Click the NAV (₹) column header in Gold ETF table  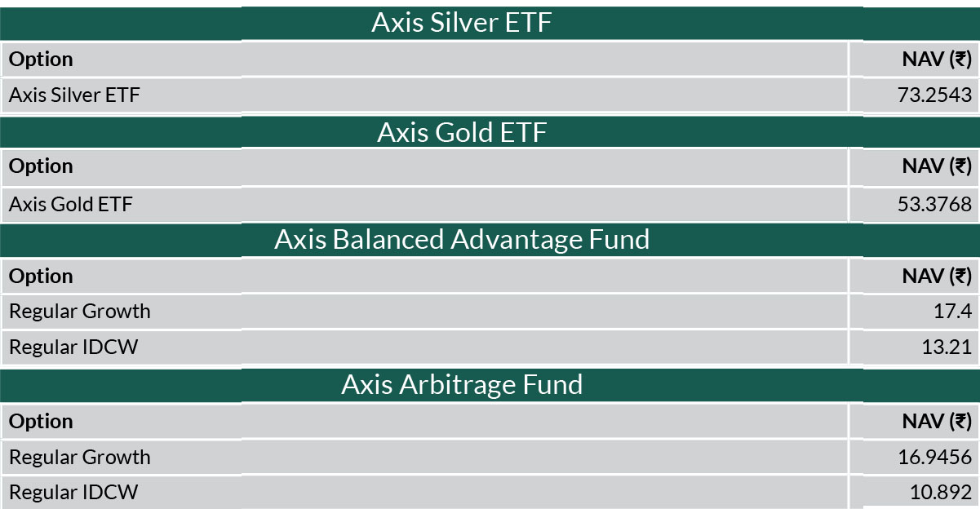[x=937, y=166]
